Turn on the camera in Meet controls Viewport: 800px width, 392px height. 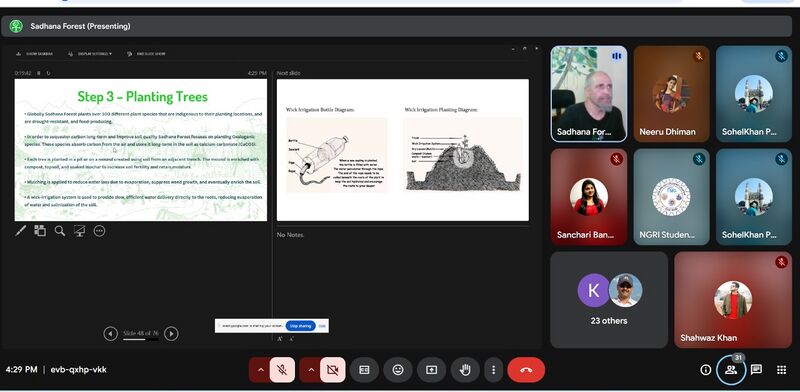(x=333, y=370)
